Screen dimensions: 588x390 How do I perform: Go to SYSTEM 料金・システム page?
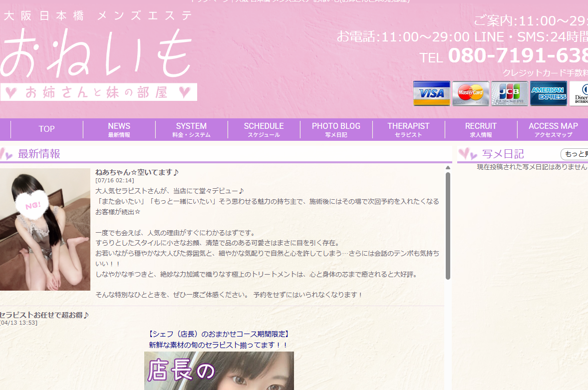(x=191, y=129)
